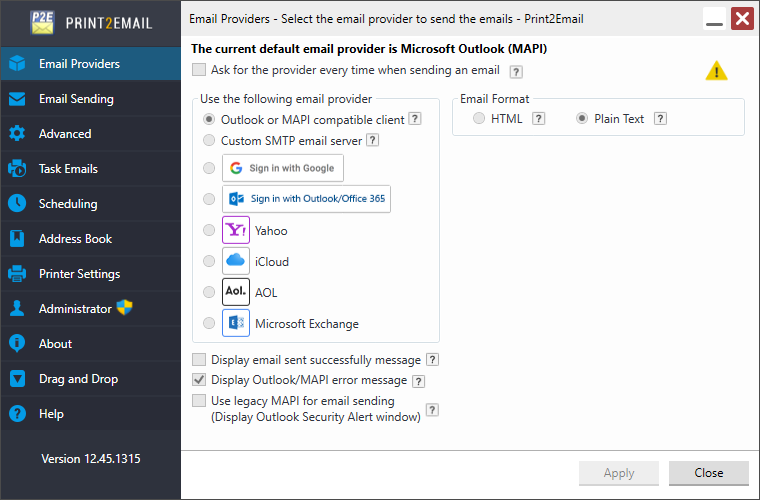Select HTML email format
Image resolution: width=760 pixels, height=500 pixels.
pos(479,119)
